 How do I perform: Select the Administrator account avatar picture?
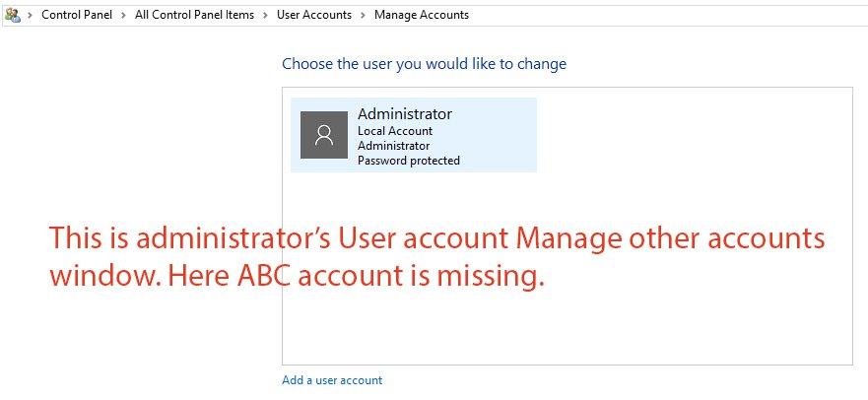[x=324, y=135]
